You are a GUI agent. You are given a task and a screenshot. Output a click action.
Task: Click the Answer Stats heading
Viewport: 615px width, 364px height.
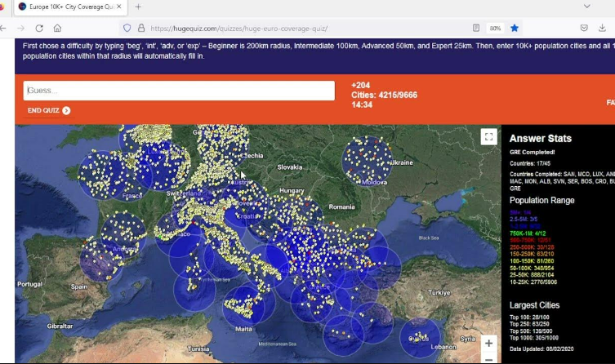(x=540, y=138)
